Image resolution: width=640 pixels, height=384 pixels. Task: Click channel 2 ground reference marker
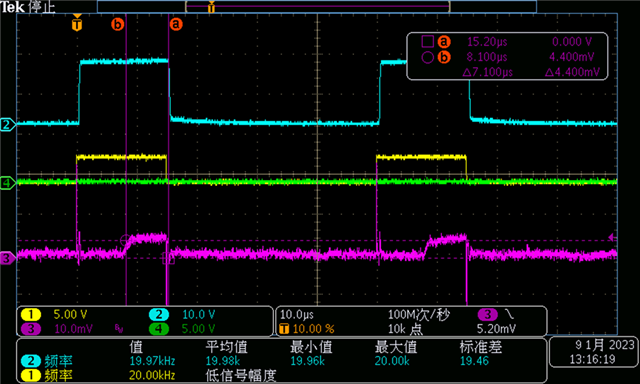(x=7, y=124)
